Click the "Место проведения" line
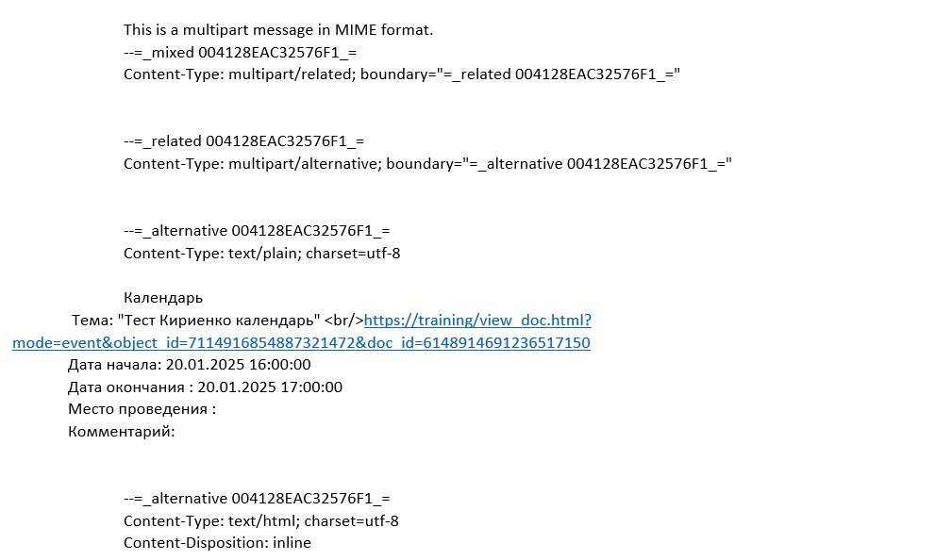The width and height of the screenshot is (952, 560). click(x=142, y=409)
